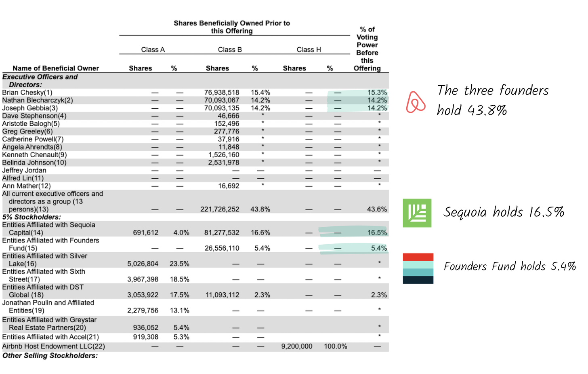The height and width of the screenshot is (374, 588).
Task: Select the 'Sequoia holds 16.5%' annotation
Action: click(x=504, y=212)
